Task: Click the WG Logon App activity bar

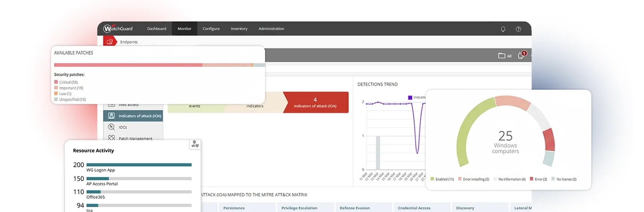Action: coord(139,165)
